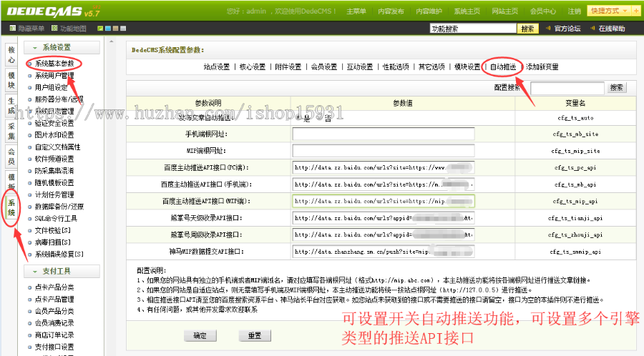Click the 重置 reset button
This screenshot has height=356, width=644.
(255, 335)
